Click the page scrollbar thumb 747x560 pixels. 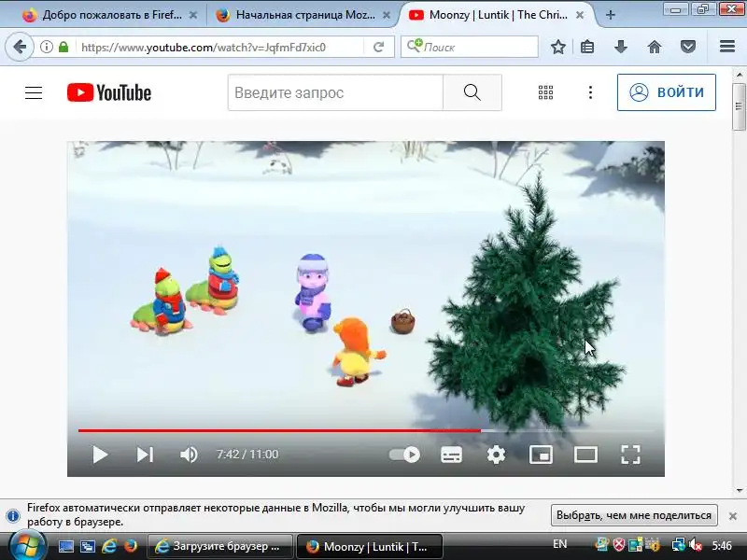tap(739, 106)
